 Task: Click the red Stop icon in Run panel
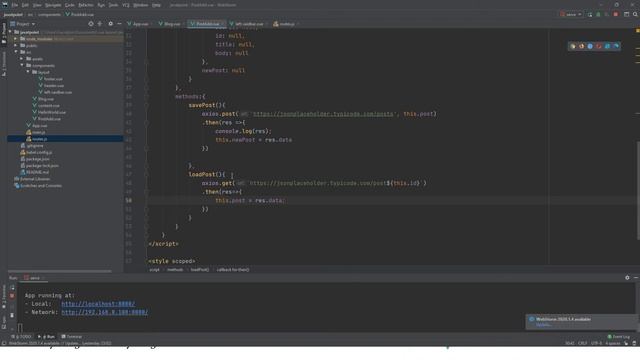pos(12,296)
